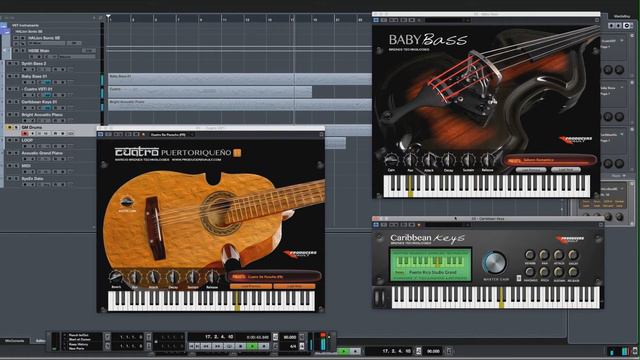Adjust the Decay knob on Caribbean Keys
This screenshot has width=640, height=360.
pos(573,255)
